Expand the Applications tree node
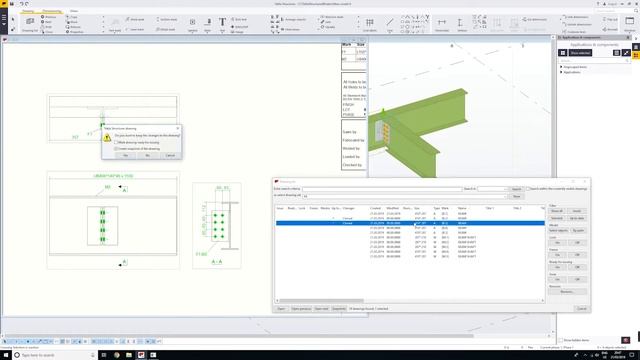Screen dimensions: 640x360 click(562, 72)
